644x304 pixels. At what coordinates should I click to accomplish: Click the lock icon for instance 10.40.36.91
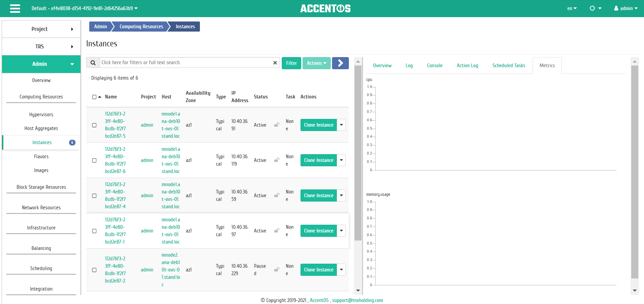[x=277, y=125]
